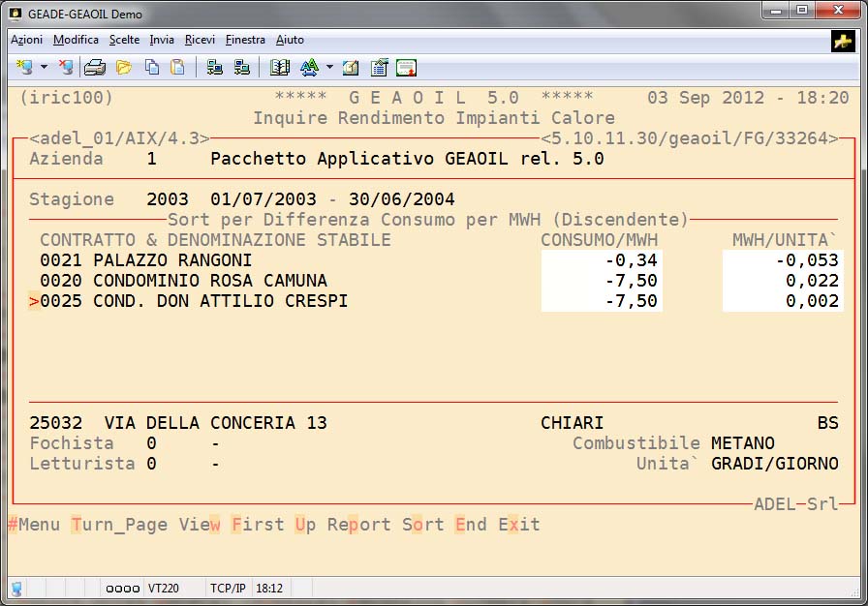Open the Azioni menu

pos(26,40)
